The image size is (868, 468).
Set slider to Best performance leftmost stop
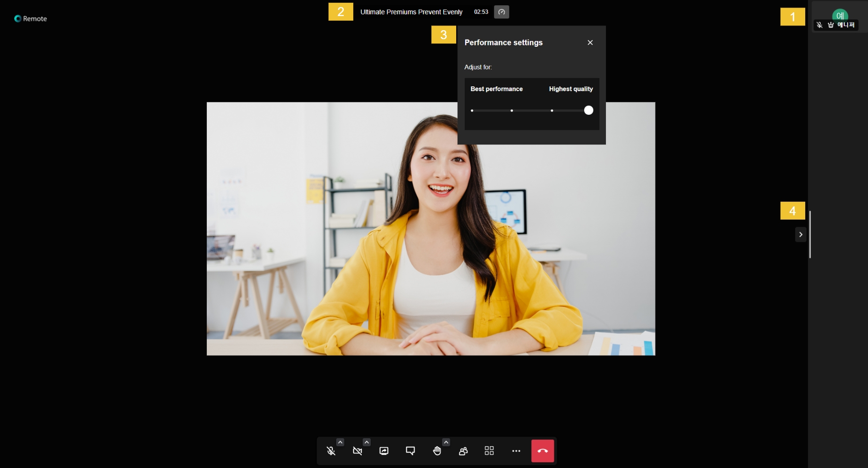coord(472,111)
